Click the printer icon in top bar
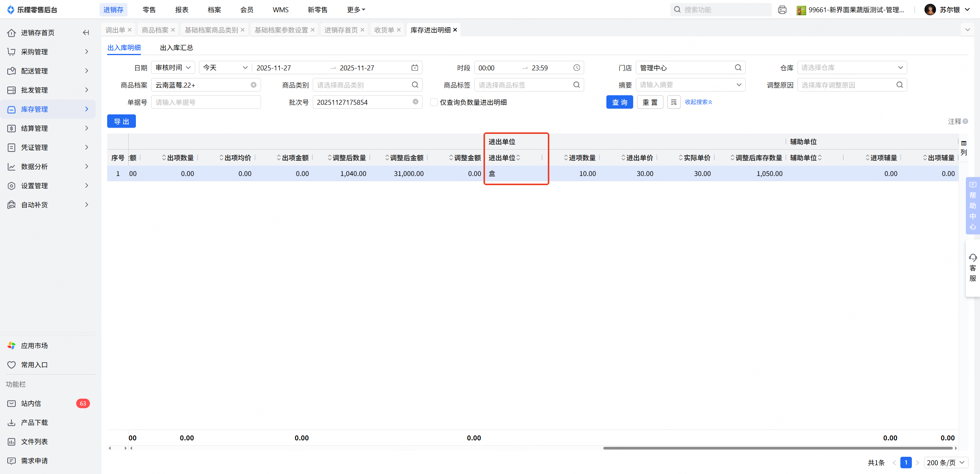 tap(782, 10)
